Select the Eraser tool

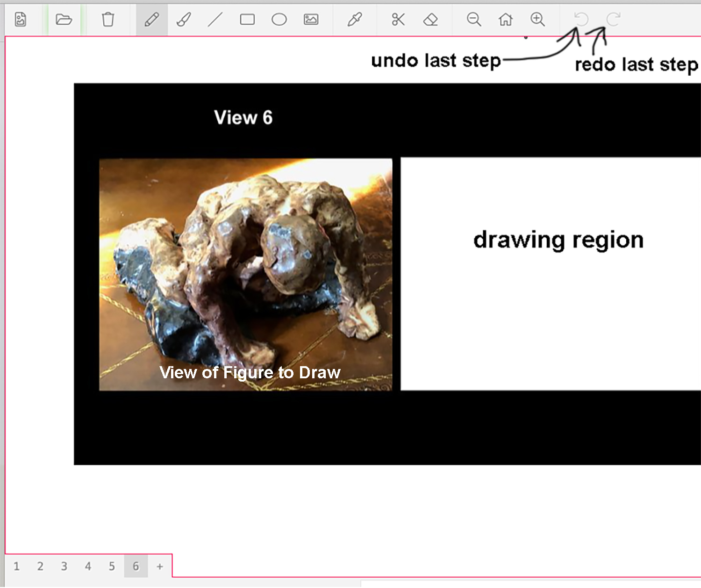pos(430,20)
